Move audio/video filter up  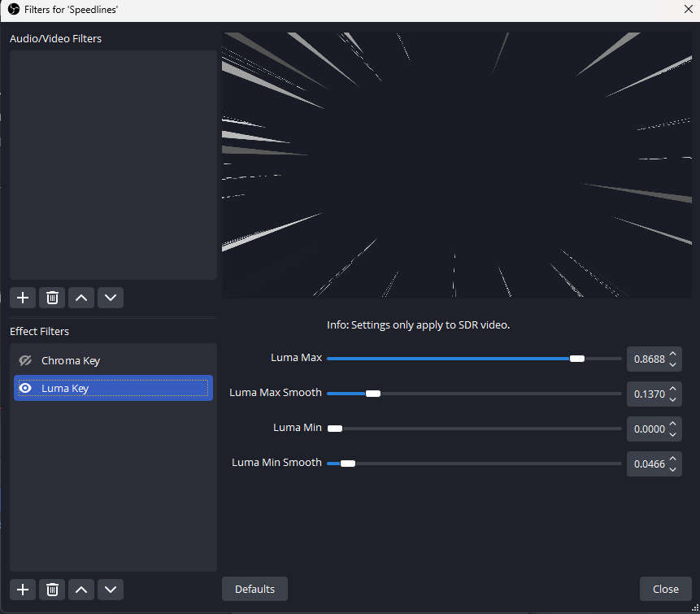[x=81, y=297]
